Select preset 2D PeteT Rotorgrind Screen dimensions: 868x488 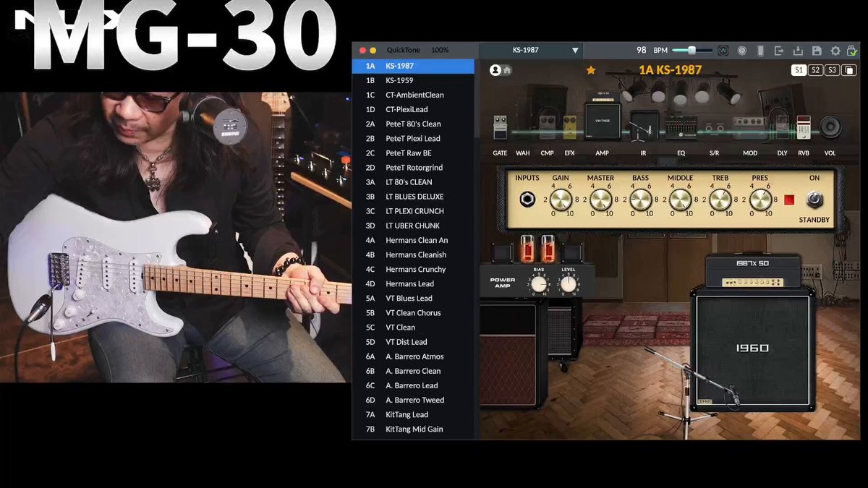(x=413, y=168)
